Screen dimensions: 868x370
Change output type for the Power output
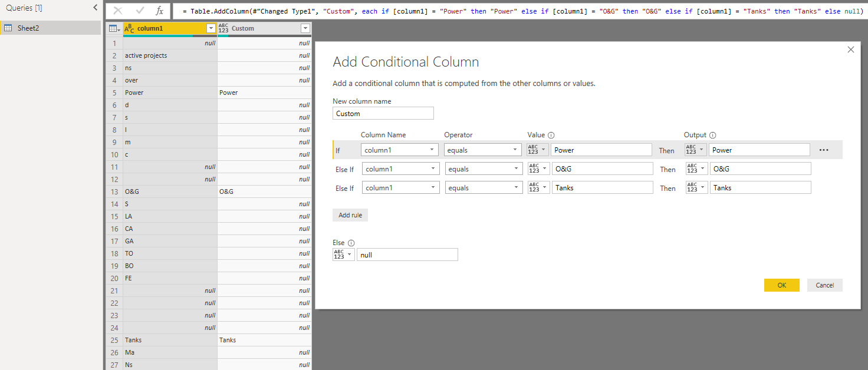click(696, 150)
